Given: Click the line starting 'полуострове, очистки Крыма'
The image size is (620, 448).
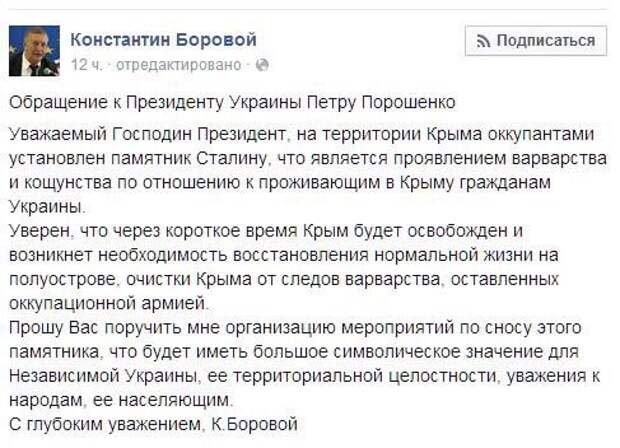Looking at the screenshot, I should pyautogui.click(x=284, y=280).
